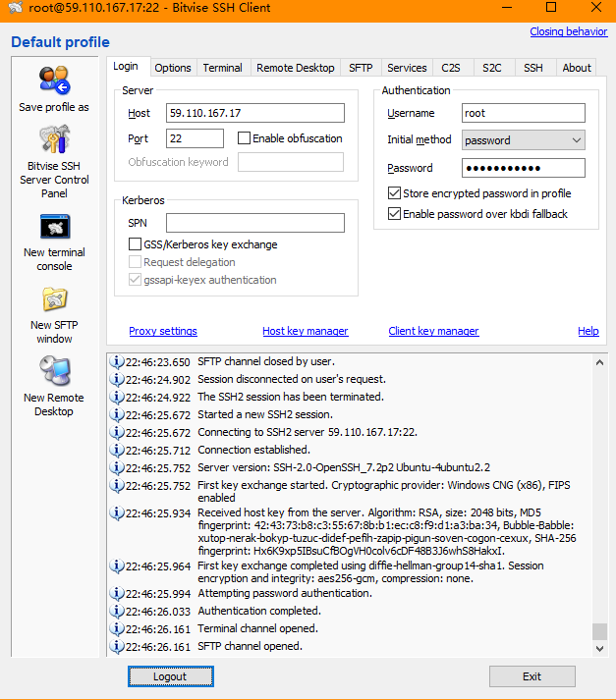Screen dimensions: 616x700
Task: Click info icon on 'Connecting to SSH2 server' entry
Action: pyautogui.click(x=117, y=432)
